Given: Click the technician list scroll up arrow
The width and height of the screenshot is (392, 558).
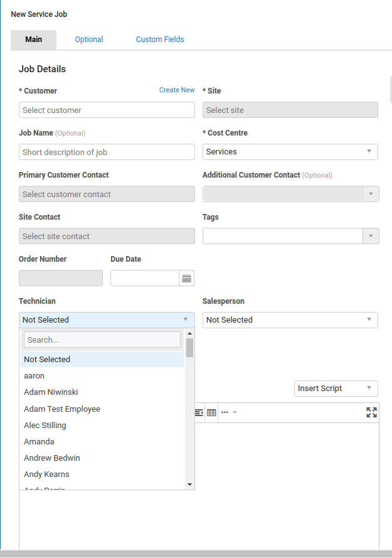Looking at the screenshot, I should click(189, 333).
